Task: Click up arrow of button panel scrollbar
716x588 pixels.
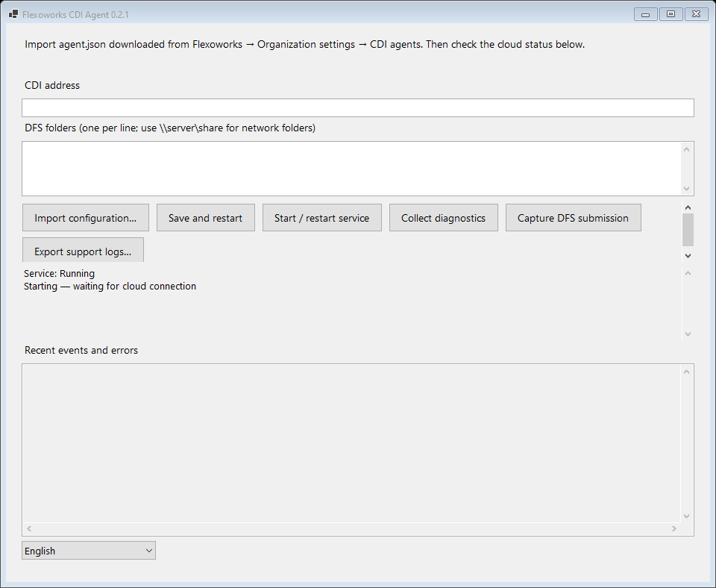Action: coord(688,207)
